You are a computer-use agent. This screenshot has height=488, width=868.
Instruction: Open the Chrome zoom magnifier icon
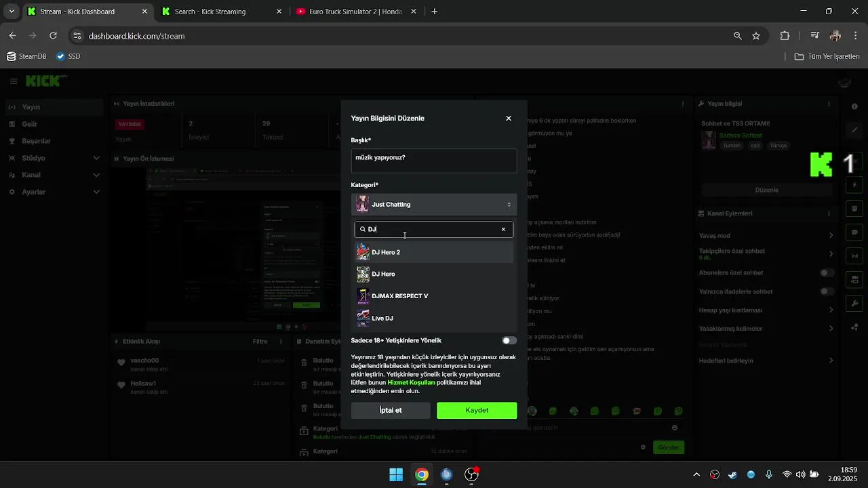(738, 36)
